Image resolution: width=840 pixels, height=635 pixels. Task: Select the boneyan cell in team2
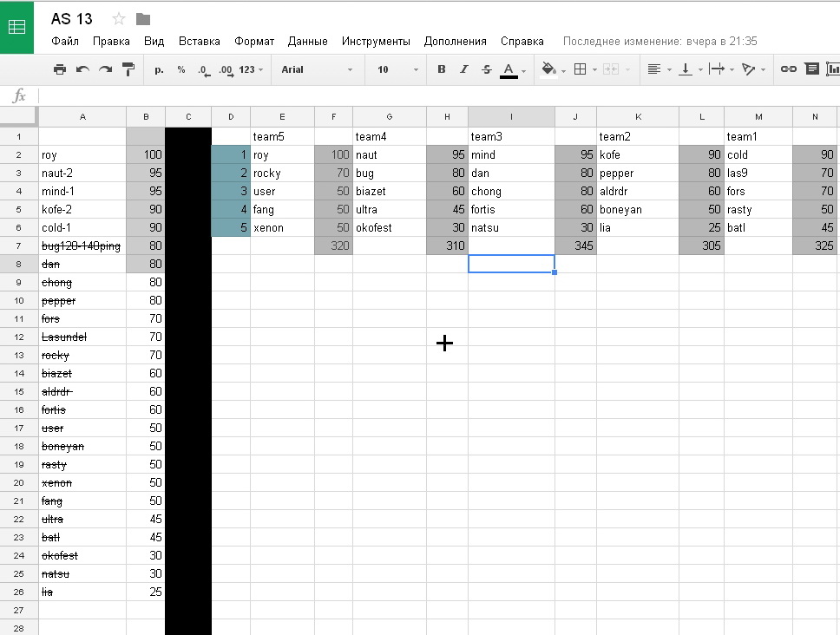[x=638, y=209]
